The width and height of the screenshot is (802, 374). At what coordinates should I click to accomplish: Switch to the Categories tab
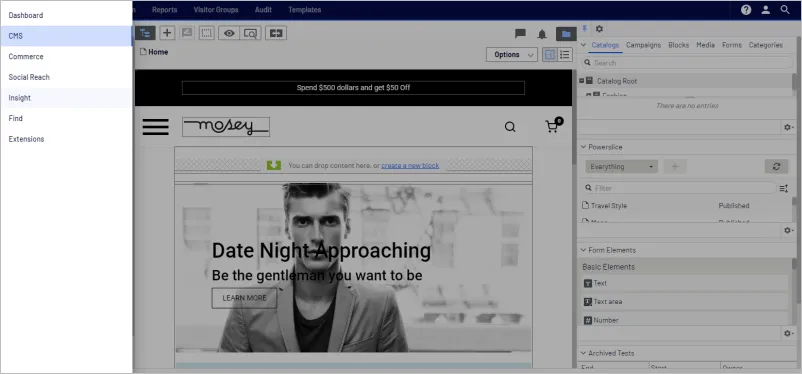click(766, 45)
